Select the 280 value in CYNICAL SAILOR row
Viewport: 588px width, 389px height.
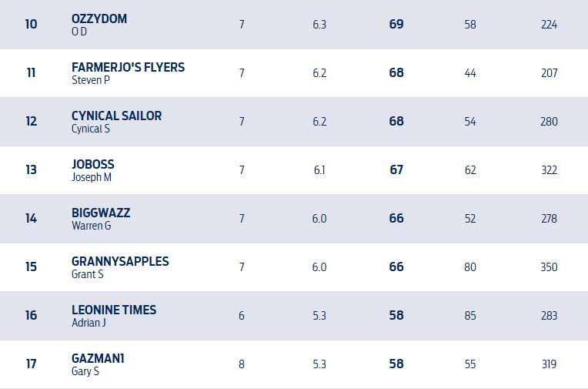click(549, 122)
